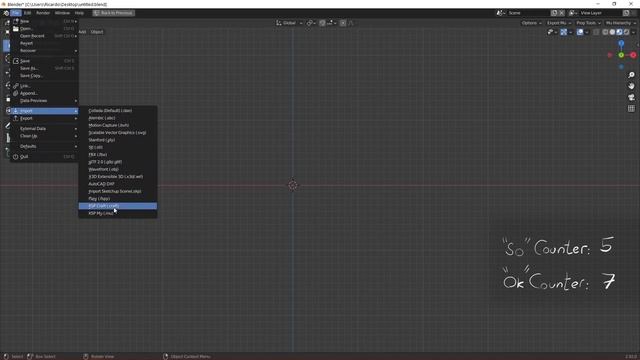The image size is (640, 360).
Task: Choose New from the File menu
Action: point(44,21)
